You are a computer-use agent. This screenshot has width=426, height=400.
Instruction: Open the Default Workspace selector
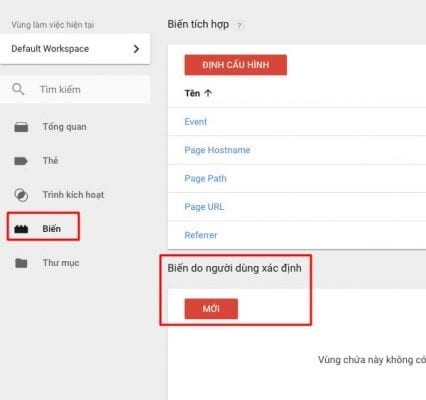click(x=75, y=49)
